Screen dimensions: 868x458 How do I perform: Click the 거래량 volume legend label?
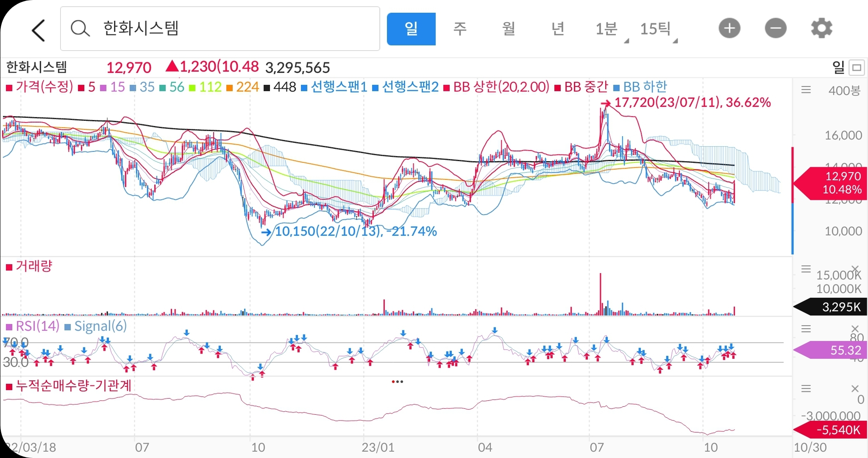(x=29, y=266)
